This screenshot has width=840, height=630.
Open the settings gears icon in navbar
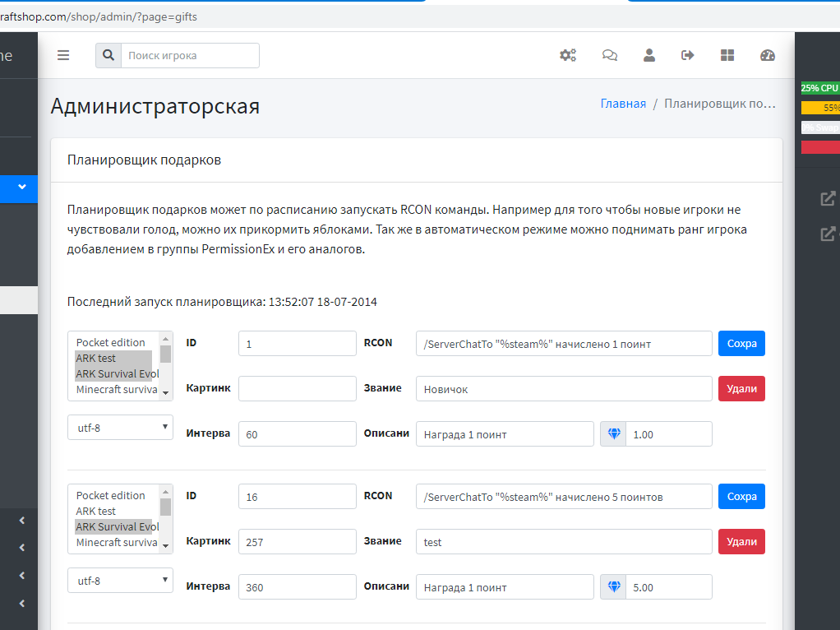pos(568,55)
